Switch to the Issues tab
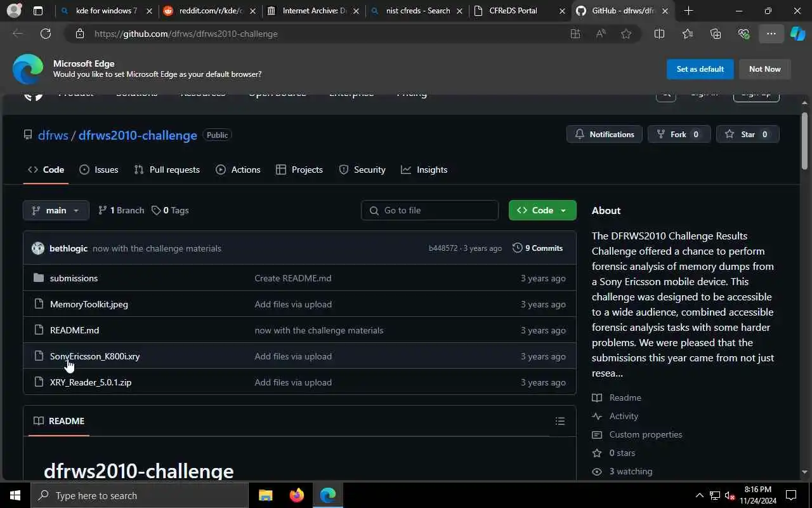The image size is (812, 508). [x=99, y=170]
